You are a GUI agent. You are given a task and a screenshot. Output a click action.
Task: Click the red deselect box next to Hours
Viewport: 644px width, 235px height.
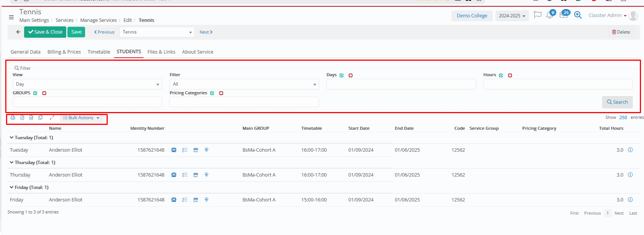click(510, 75)
